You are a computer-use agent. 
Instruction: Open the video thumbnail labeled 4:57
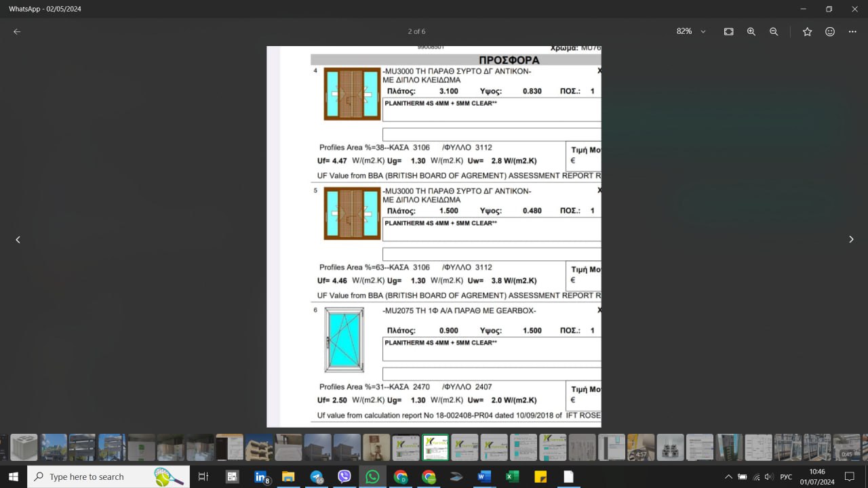(x=641, y=447)
